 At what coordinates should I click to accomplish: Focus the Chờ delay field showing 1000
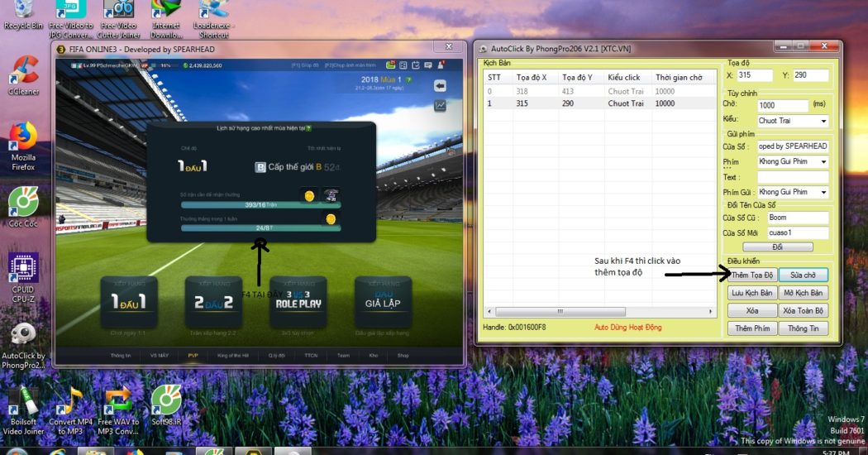click(x=782, y=105)
